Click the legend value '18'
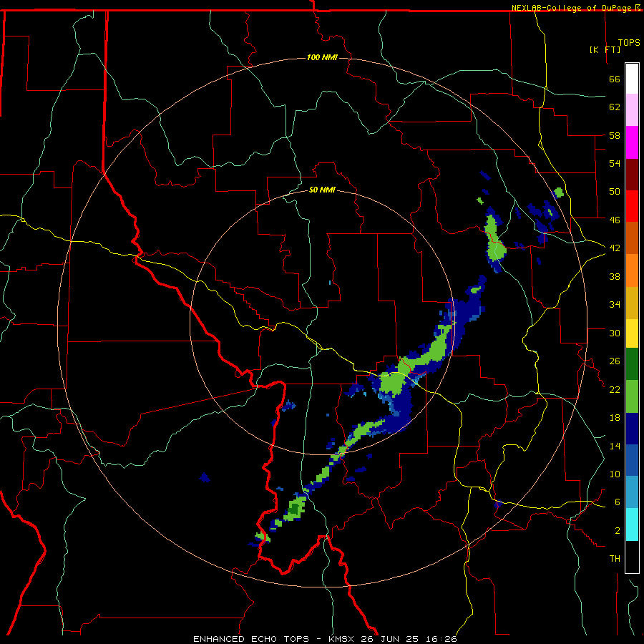 [x=615, y=418]
